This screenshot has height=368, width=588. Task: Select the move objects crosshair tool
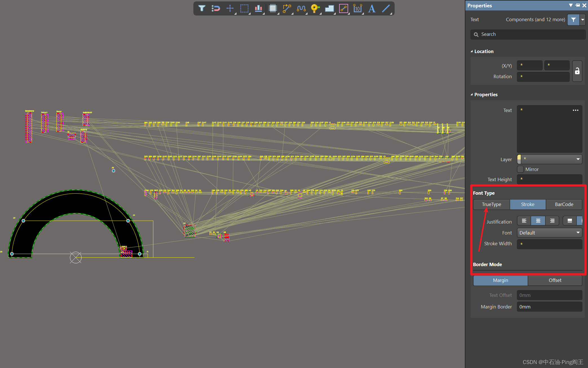[x=230, y=8]
